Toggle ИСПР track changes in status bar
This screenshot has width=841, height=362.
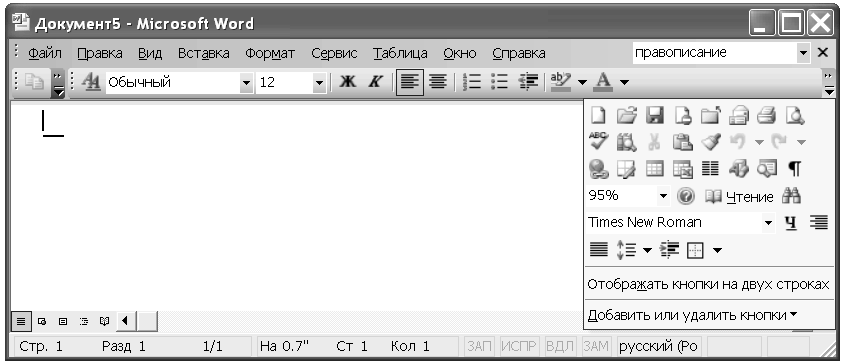tap(519, 346)
